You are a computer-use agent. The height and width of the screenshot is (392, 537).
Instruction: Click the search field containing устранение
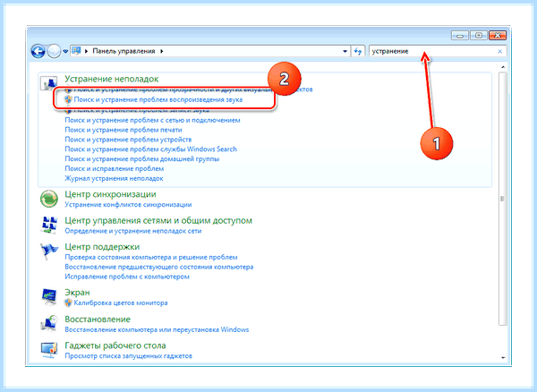coord(438,51)
